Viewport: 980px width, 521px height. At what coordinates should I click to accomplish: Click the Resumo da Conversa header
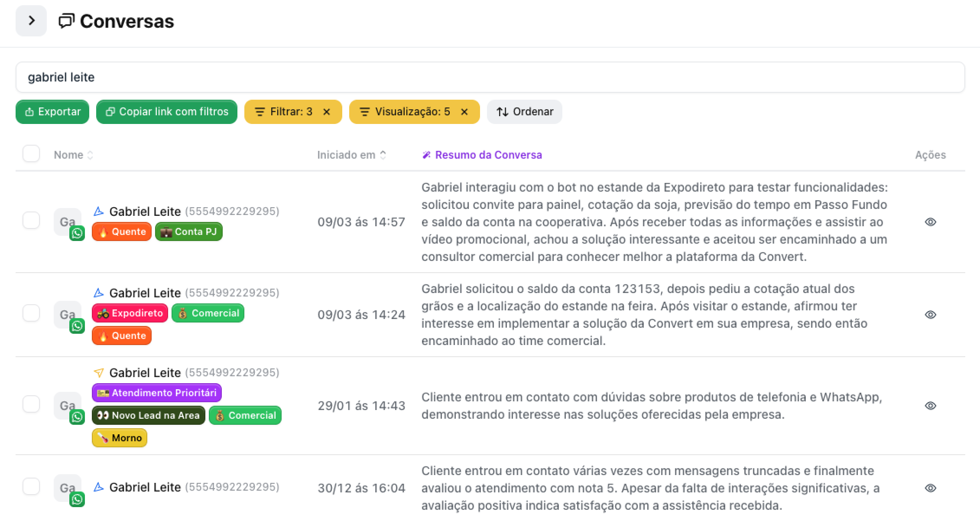(488, 155)
